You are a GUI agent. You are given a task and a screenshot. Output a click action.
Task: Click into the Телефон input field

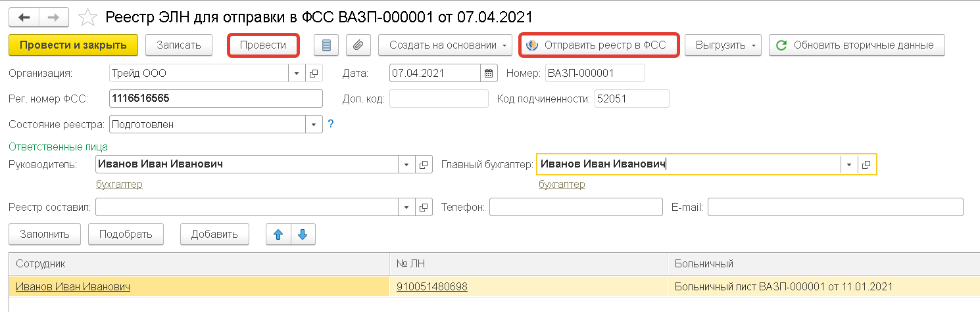coord(576,207)
